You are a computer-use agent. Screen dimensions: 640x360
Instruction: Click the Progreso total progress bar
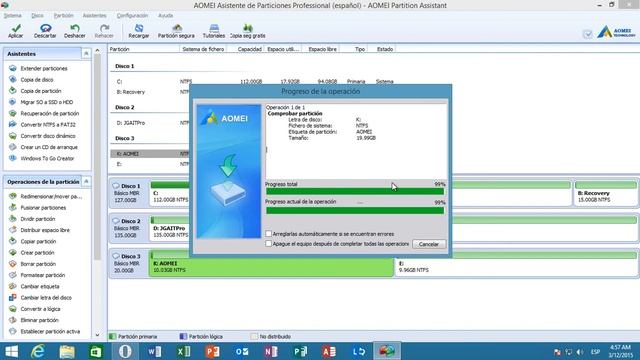(x=355, y=191)
